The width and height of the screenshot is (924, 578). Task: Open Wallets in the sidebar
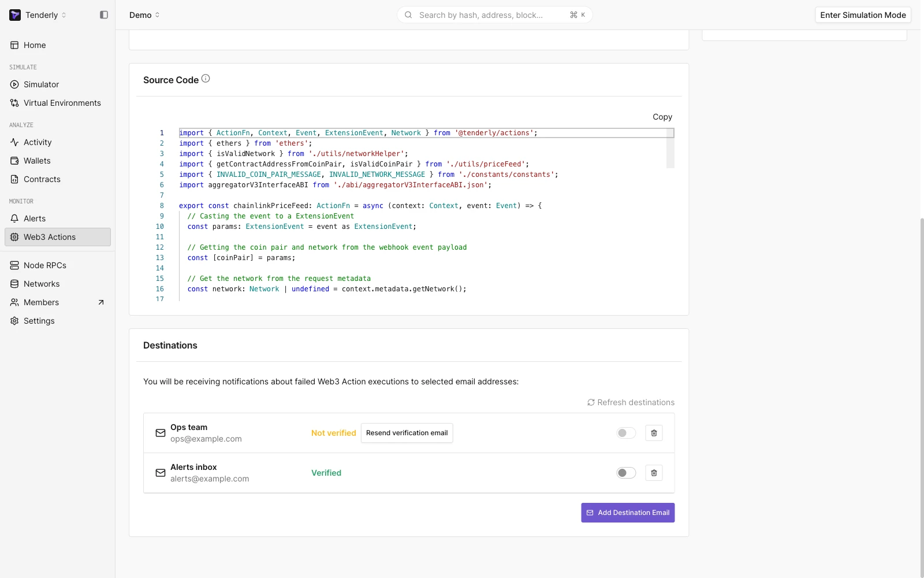point(57,161)
